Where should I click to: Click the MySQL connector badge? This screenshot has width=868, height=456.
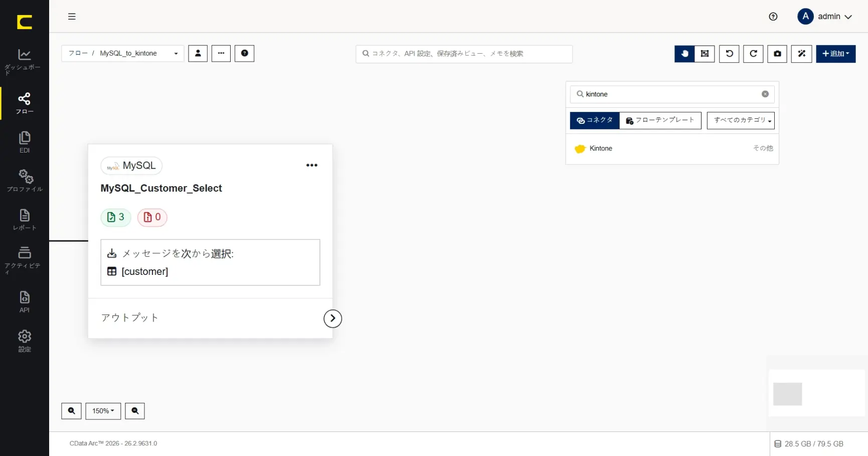(131, 166)
